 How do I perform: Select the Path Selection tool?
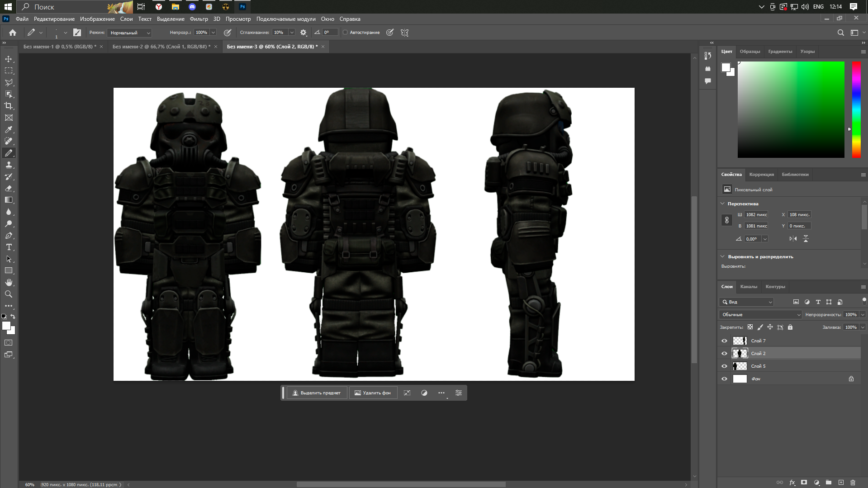click(9, 259)
